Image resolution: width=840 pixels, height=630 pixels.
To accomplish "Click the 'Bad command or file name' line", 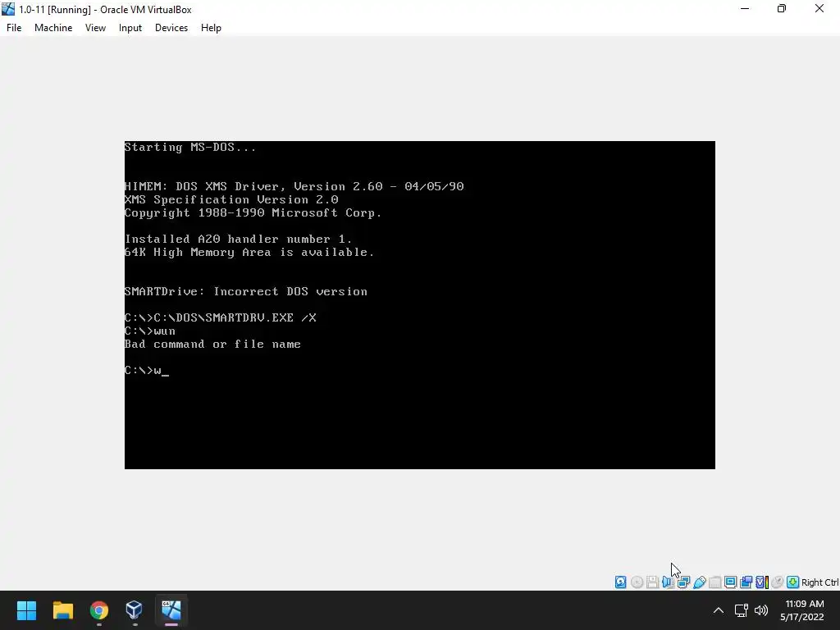I will click(212, 344).
